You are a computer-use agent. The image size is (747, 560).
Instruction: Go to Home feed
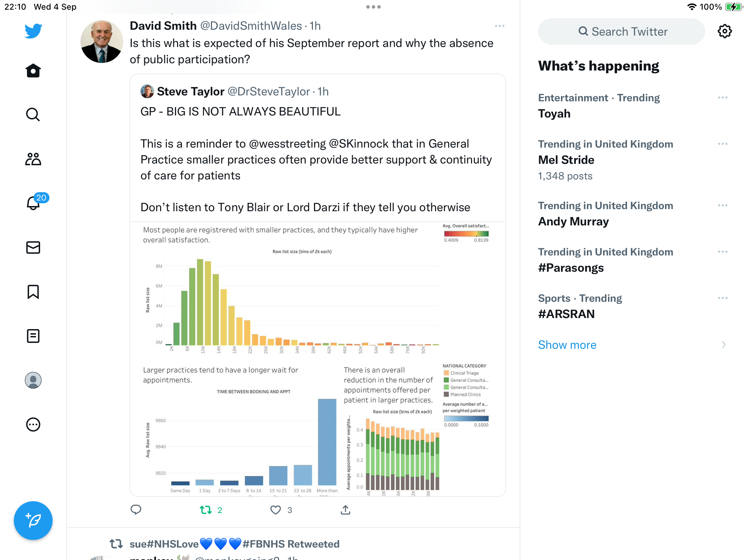(33, 71)
